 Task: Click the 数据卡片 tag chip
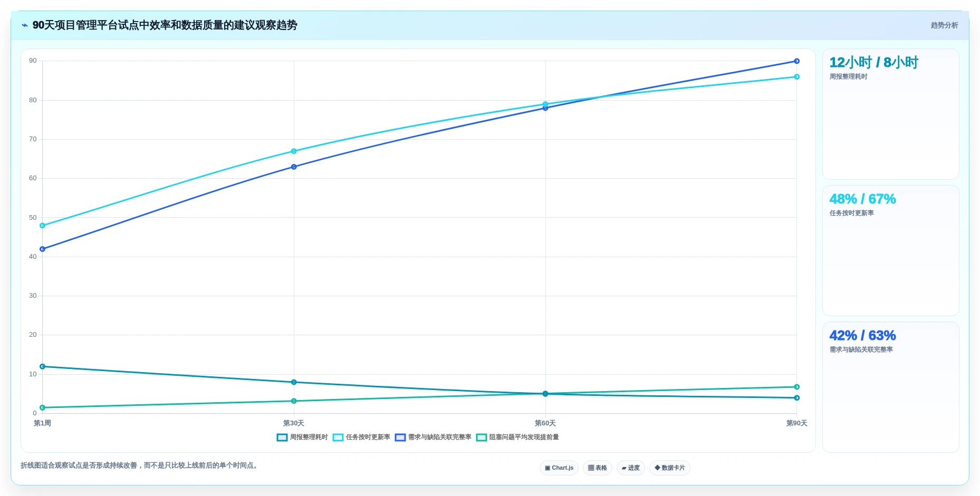click(x=670, y=468)
